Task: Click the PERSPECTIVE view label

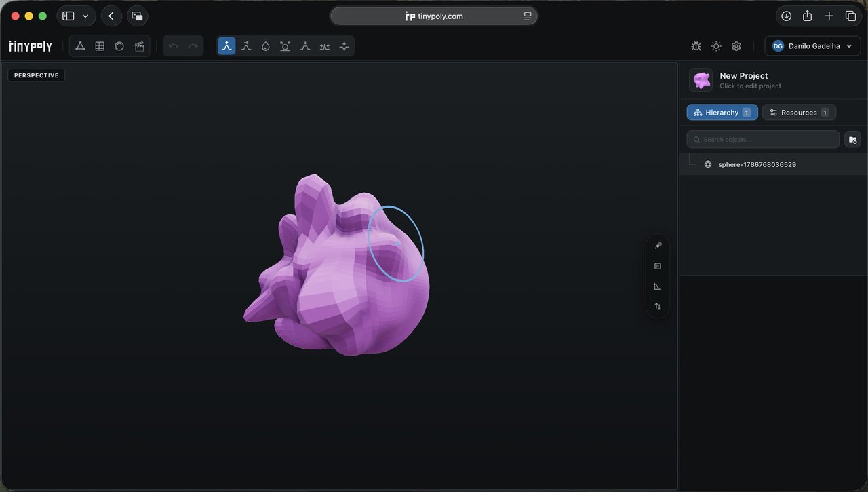Action: (x=37, y=75)
